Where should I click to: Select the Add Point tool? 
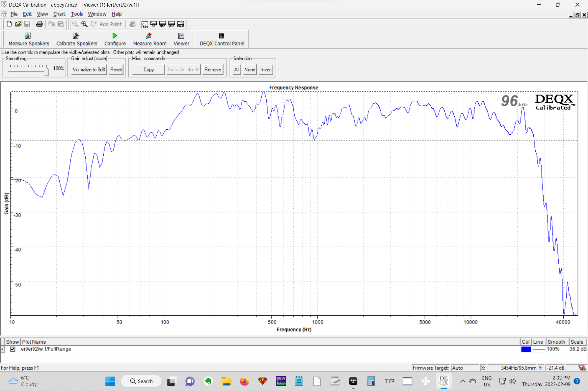coord(107,24)
